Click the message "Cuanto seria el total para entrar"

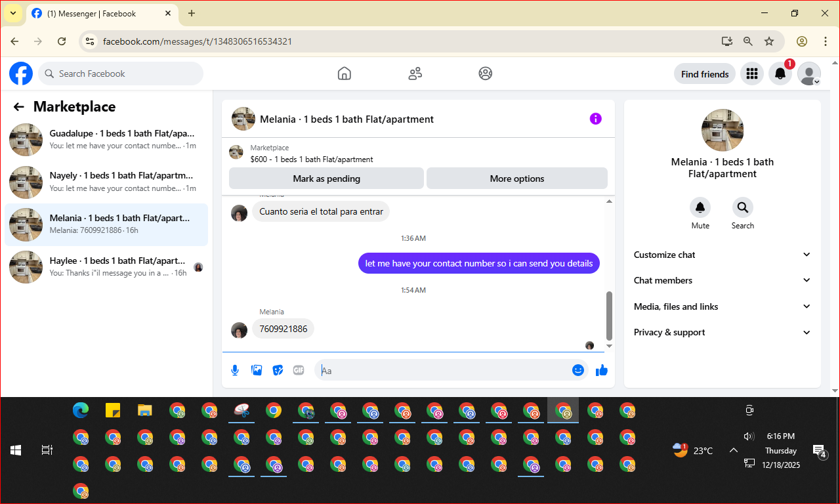click(321, 211)
